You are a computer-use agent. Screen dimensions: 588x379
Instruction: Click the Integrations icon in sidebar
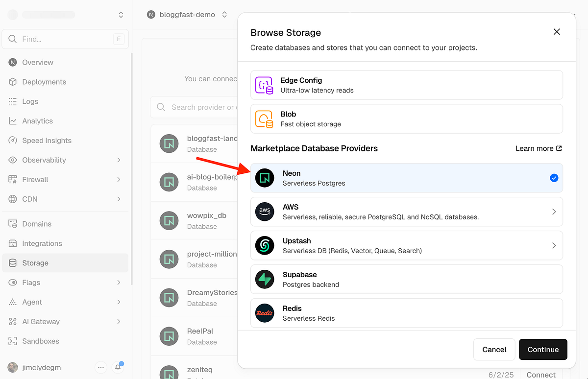click(13, 243)
